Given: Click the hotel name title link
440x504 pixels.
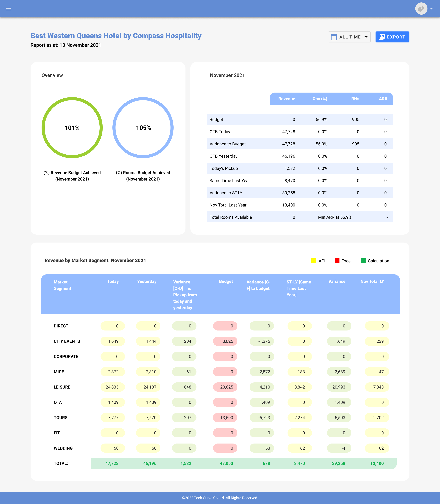Looking at the screenshot, I should (116, 36).
